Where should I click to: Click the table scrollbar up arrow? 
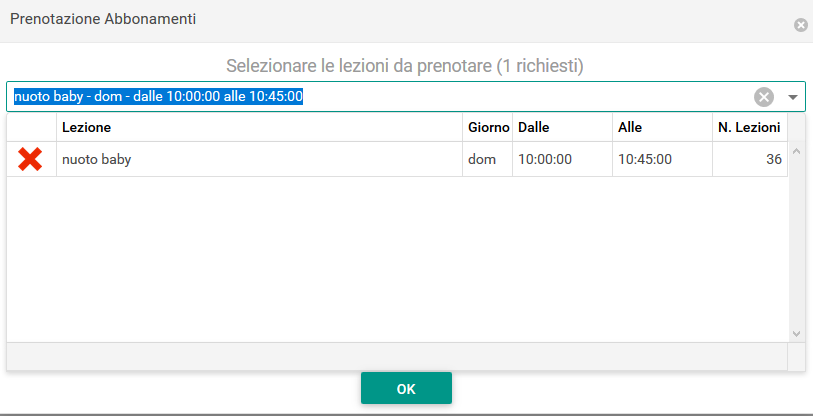click(x=797, y=150)
